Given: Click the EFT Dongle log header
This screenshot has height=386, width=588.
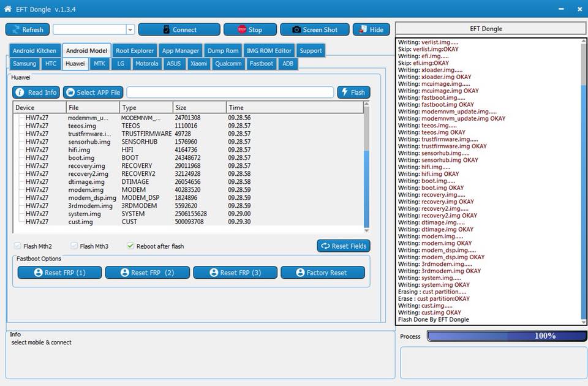Looking at the screenshot, I should click(x=491, y=29).
